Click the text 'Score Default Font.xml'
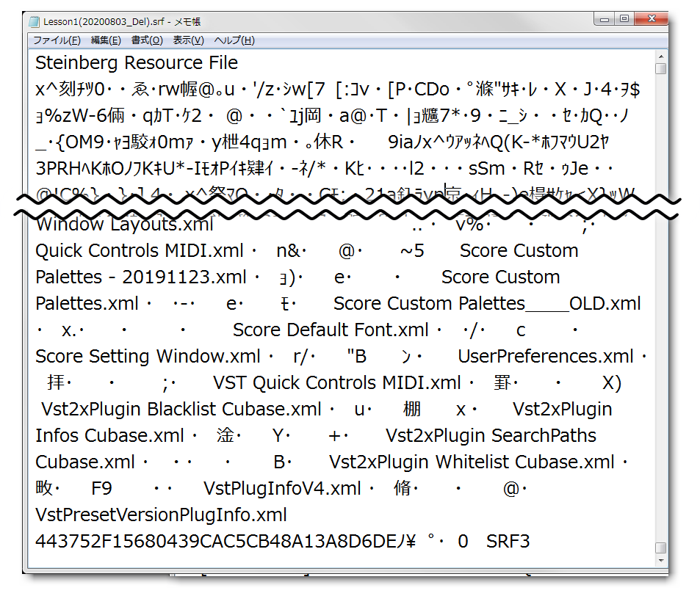Viewport: 700px width, 596px height. point(331,330)
